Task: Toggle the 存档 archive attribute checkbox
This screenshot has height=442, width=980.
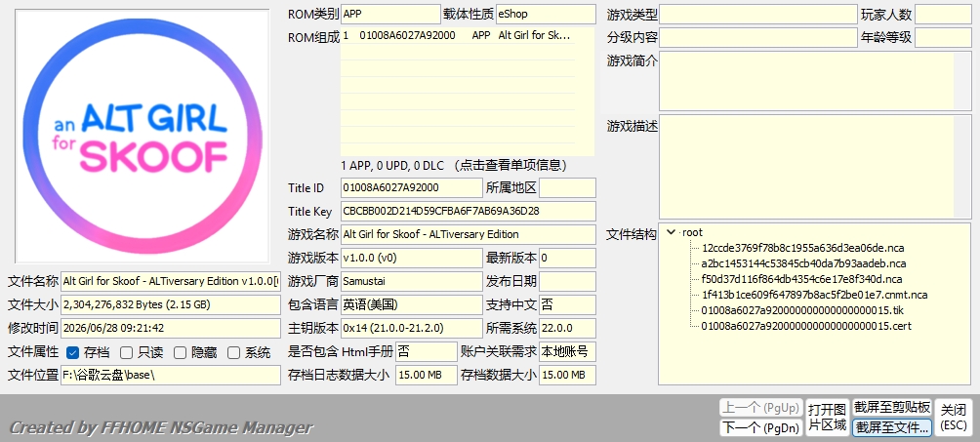Action: point(72,352)
